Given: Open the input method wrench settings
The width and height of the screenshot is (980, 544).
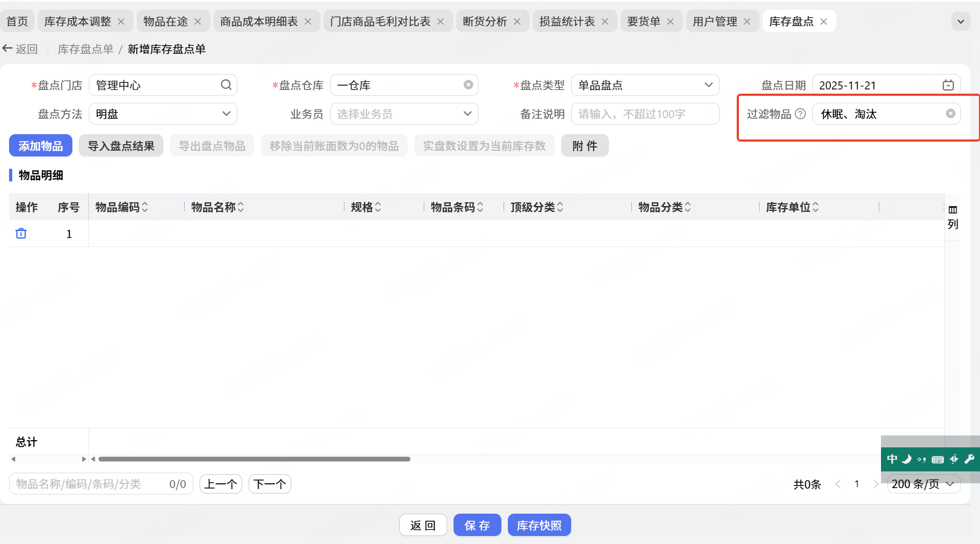Looking at the screenshot, I should 969,459.
